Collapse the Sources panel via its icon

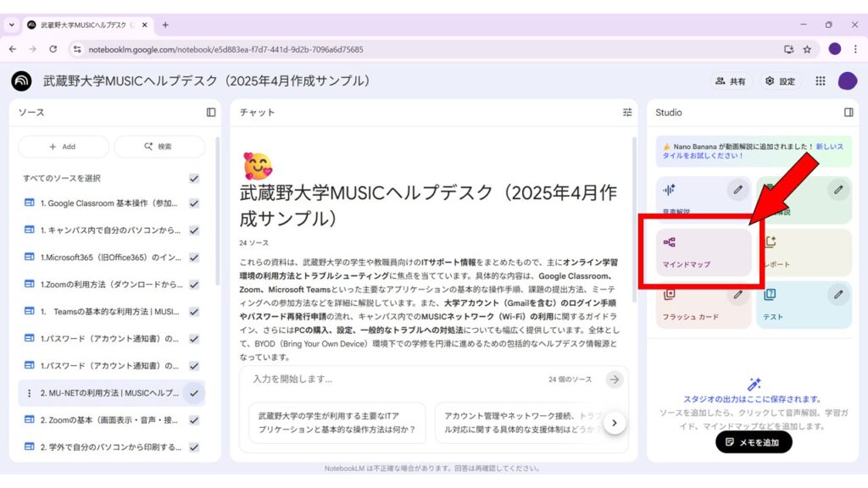(211, 112)
